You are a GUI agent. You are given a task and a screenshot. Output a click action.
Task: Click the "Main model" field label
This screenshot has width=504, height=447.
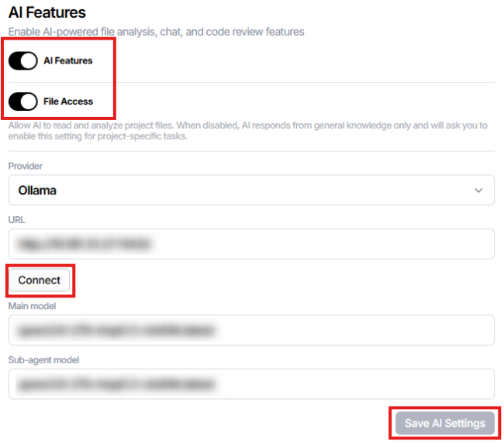32,306
